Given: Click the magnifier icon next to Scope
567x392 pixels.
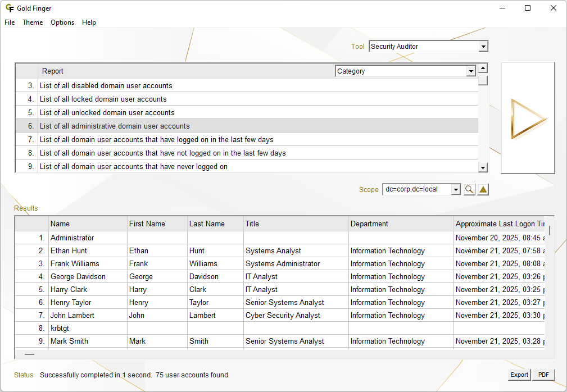Looking at the screenshot, I should tap(469, 189).
